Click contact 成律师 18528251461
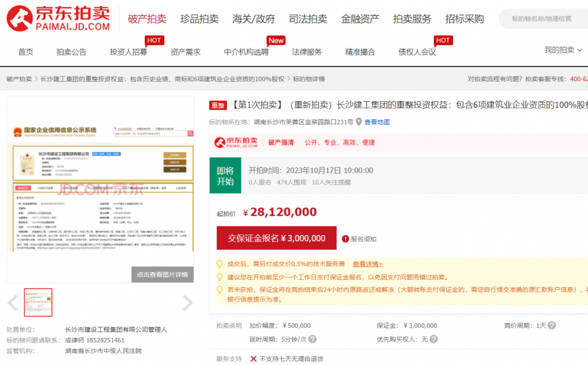 tap(95, 340)
